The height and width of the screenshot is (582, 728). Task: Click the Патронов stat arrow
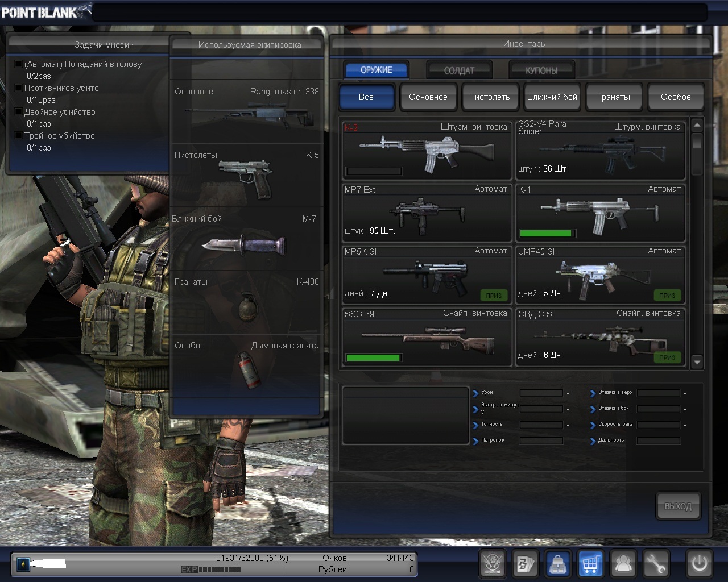tap(476, 440)
